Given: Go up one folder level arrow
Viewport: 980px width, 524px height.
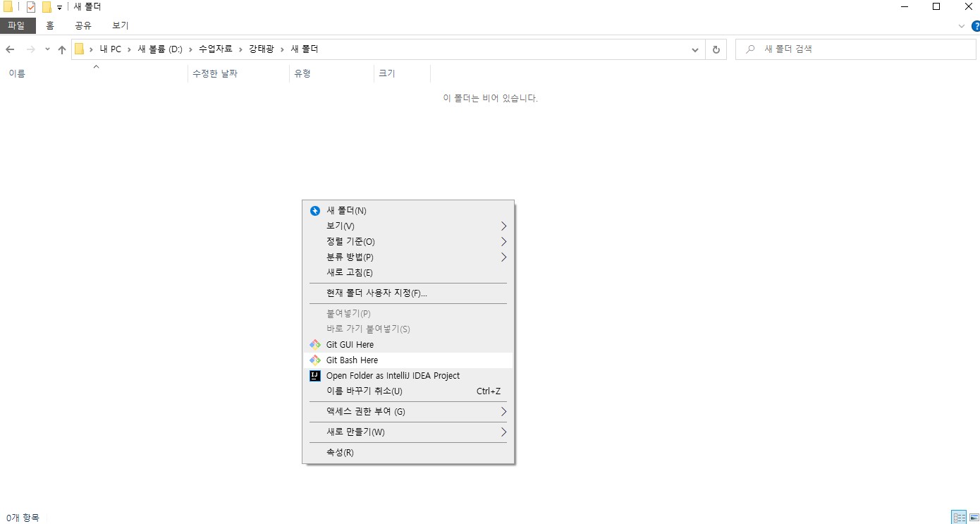Looking at the screenshot, I should (62, 49).
